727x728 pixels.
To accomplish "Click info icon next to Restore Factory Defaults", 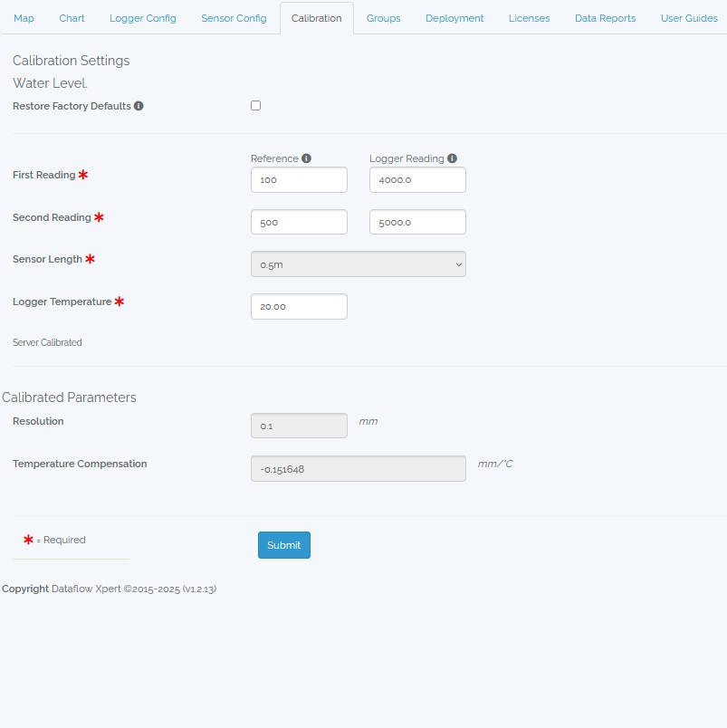I will (139, 106).
